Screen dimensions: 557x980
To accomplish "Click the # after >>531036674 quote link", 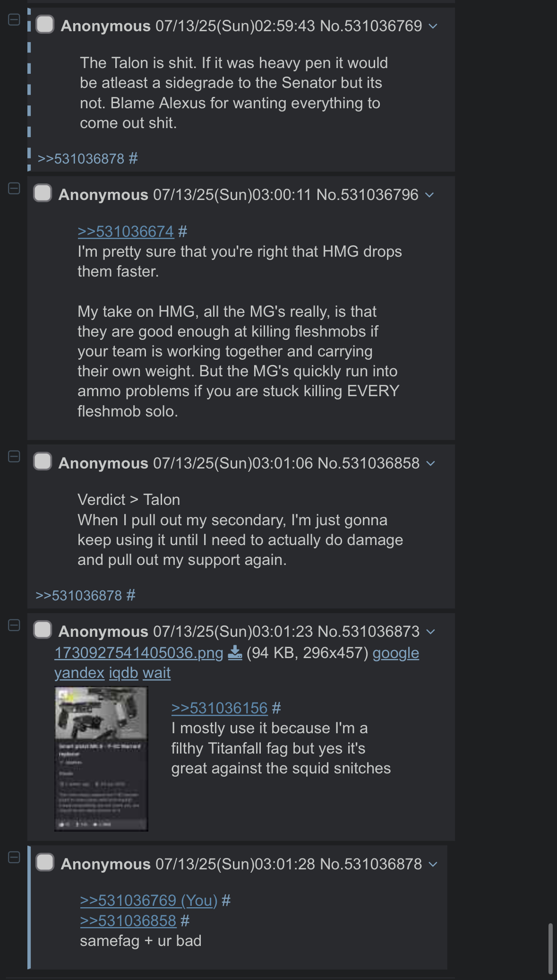I will click(x=183, y=232).
